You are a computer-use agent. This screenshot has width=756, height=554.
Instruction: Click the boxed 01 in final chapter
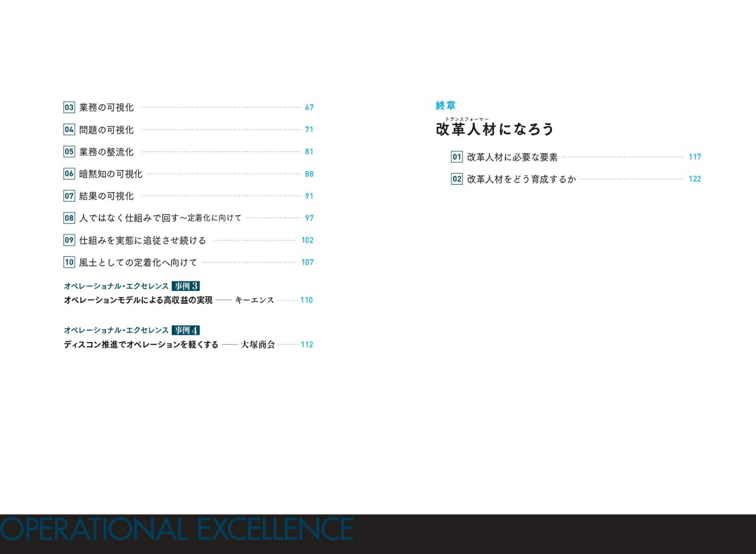coord(457,157)
